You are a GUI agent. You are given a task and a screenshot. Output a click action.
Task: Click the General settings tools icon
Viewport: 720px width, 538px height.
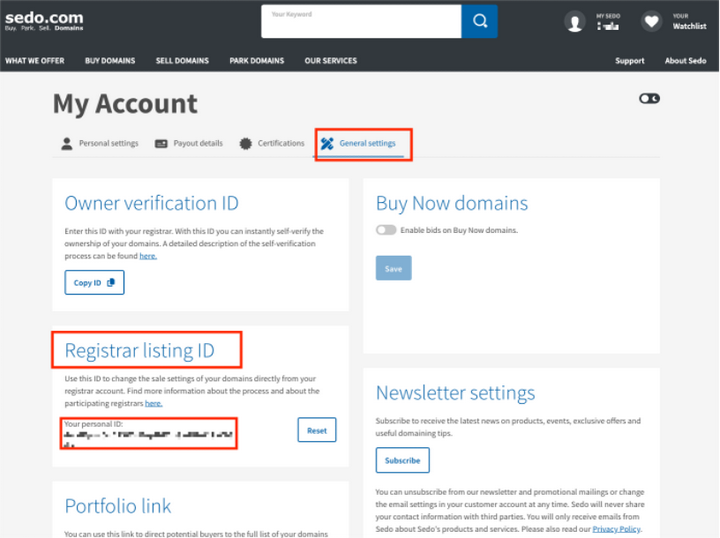(327, 144)
